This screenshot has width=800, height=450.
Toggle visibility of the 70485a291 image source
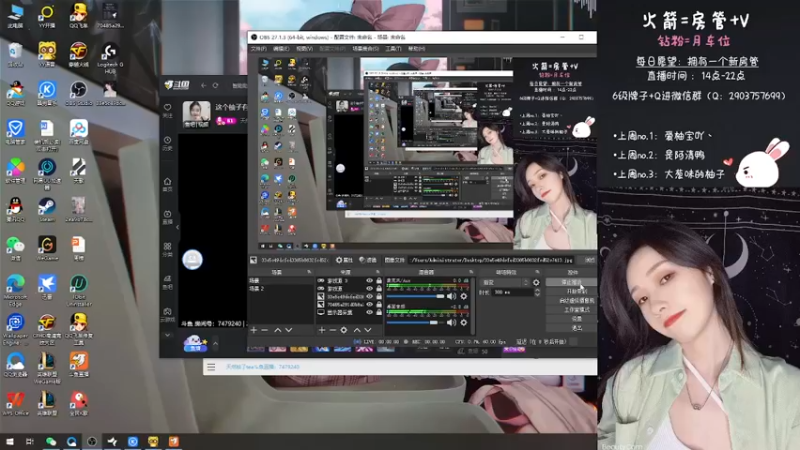(369, 304)
